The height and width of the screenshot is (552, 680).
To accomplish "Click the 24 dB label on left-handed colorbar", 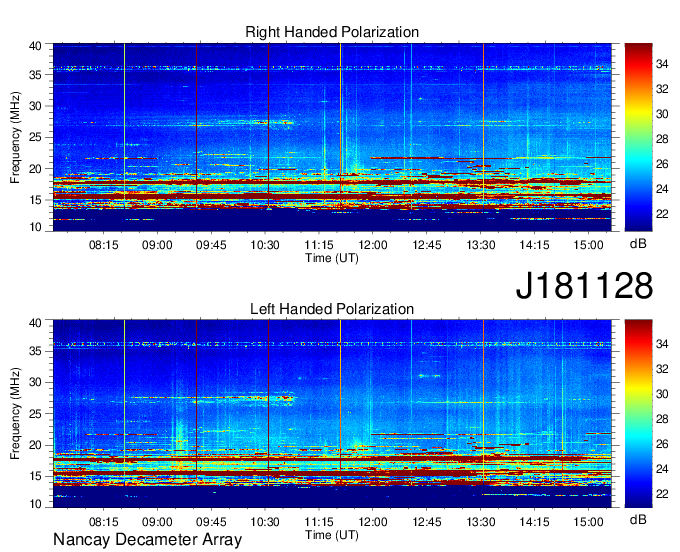I will (662, 469).
